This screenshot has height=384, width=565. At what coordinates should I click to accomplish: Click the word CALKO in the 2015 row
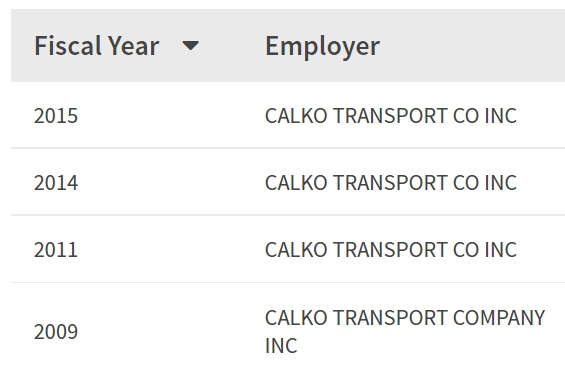tap(296, 116)
